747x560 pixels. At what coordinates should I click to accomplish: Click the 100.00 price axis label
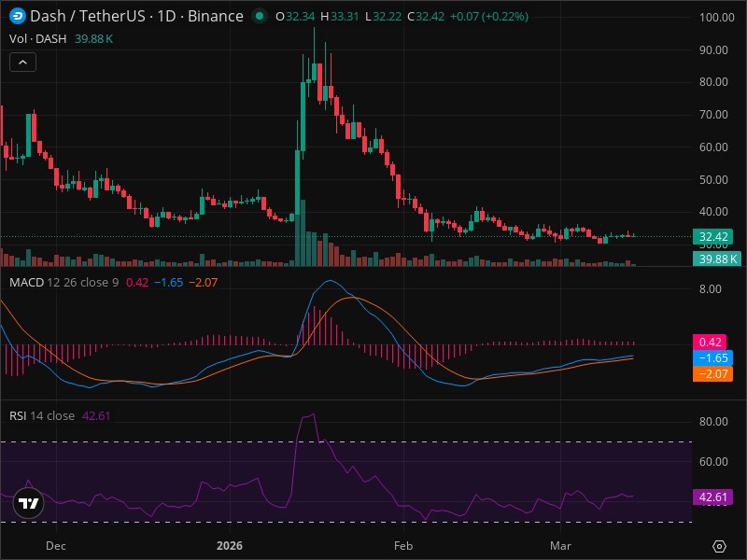(716, 18)
